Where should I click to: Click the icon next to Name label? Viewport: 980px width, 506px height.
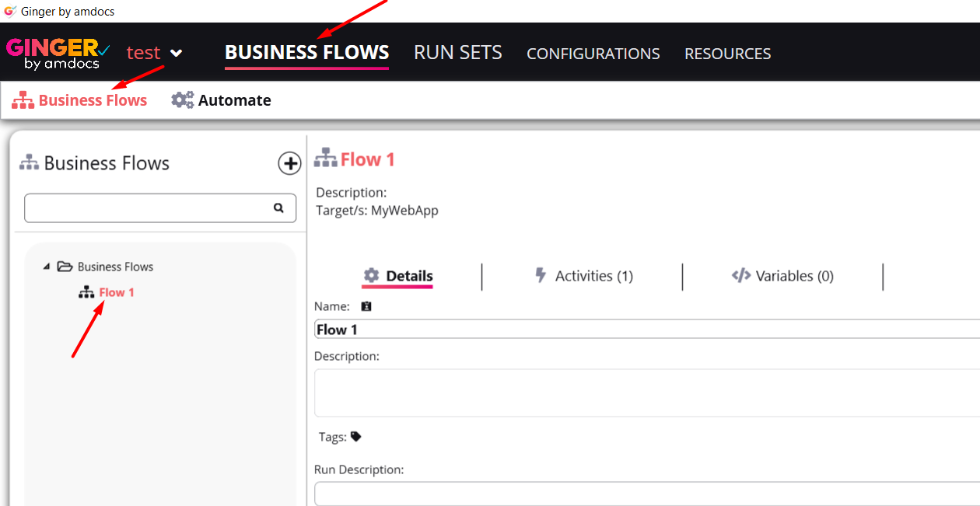pyautogui.click(x=366, y=306)
